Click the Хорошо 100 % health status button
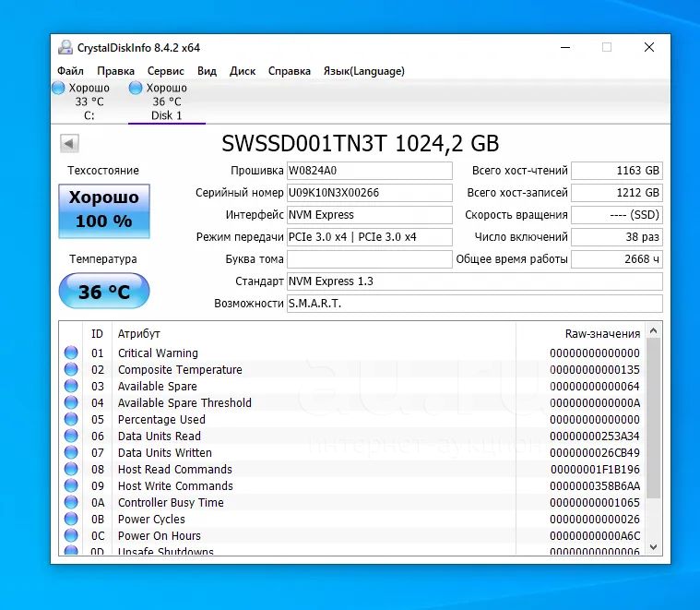The image size is (700, 610). pos(104,211)
